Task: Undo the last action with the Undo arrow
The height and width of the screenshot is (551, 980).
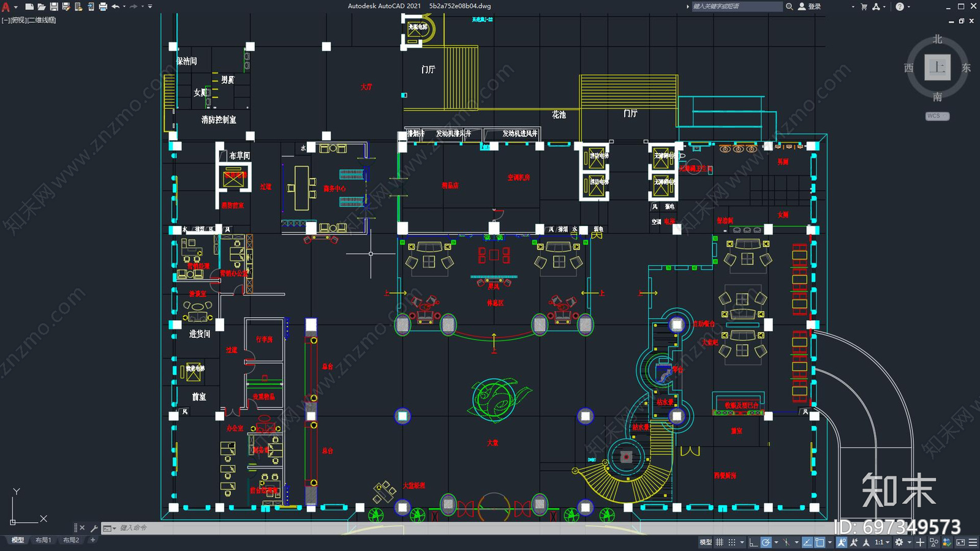Action: pyautogui.click(x=115, y=7)
